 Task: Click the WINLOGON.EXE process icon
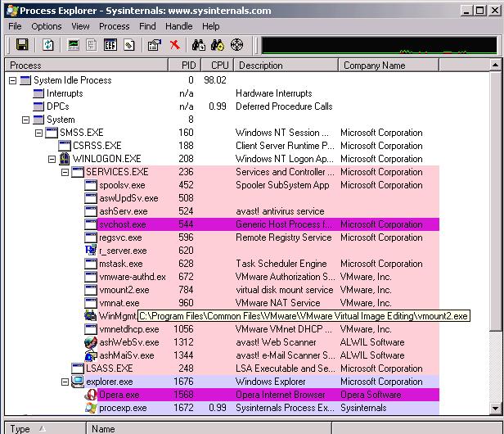(x=65, y=158)
